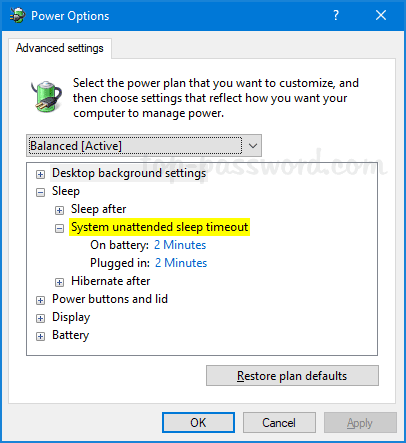Image resolution: width=406 pixels, height=443 pixels.
Task: Collapse System unattended sleep timeout node
Action: tap(59, 228)
